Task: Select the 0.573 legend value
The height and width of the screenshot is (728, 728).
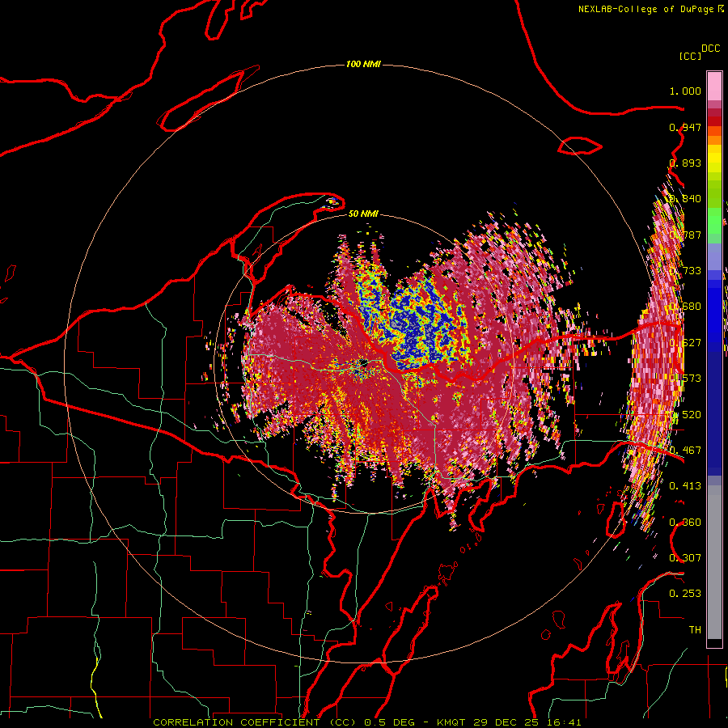Action: 685,378
